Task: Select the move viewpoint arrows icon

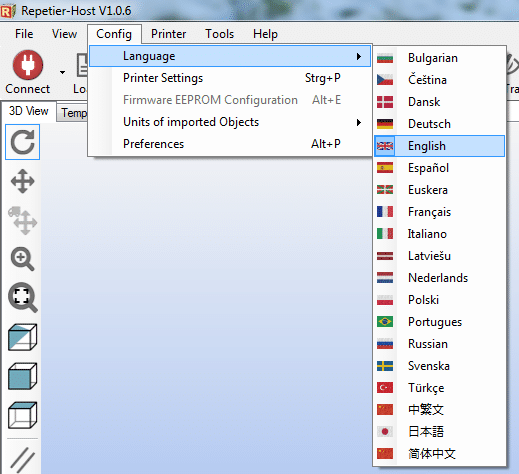Action: 22,181
